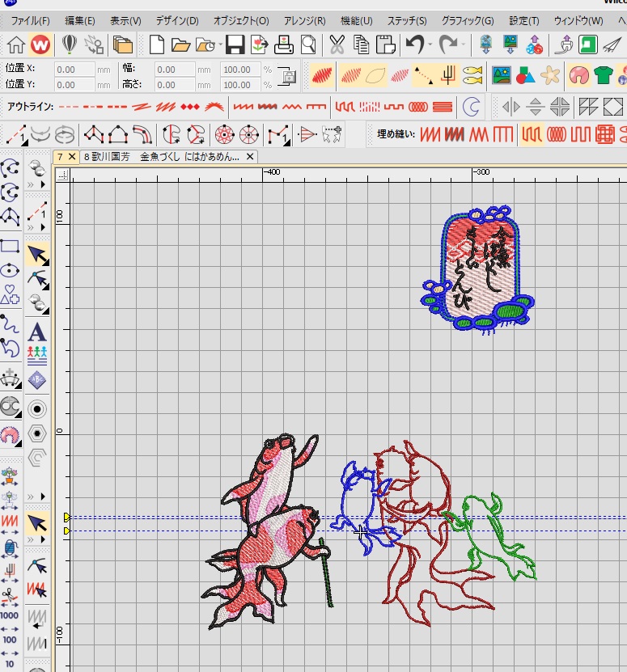
Task: Click the 位置 Y input field
Action: coord(74,84)
